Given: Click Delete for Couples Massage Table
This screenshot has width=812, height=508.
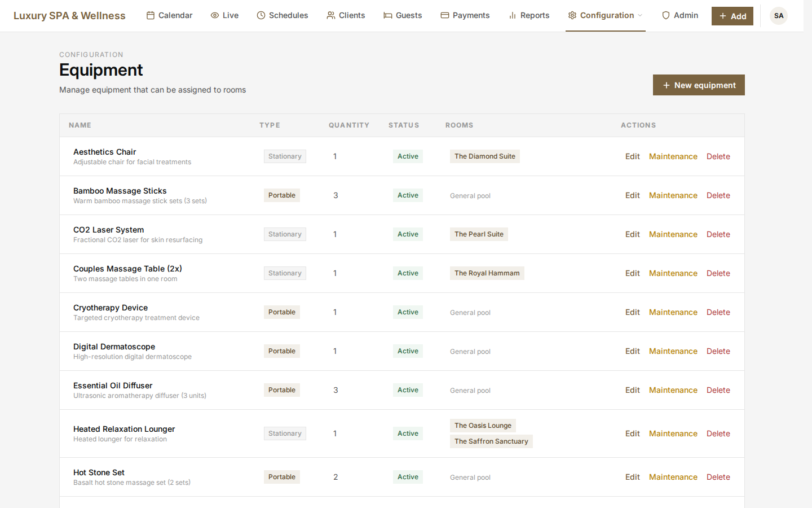Looking at the screenshot, I should click(718, 273).
